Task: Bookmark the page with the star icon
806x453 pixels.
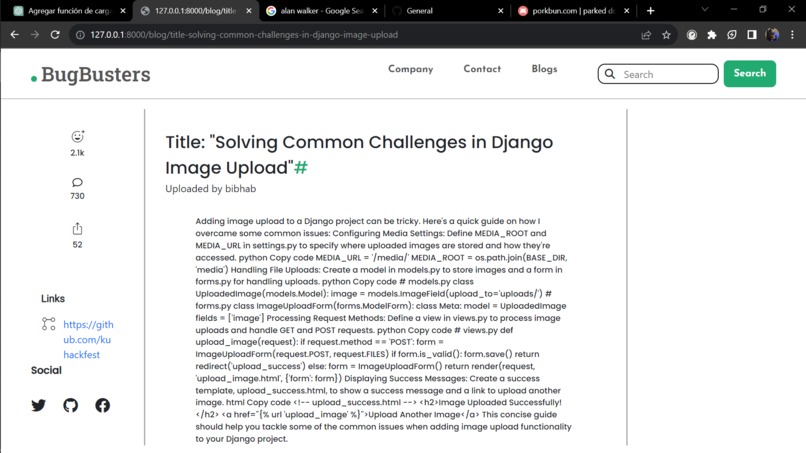Action: click(666, 35)
